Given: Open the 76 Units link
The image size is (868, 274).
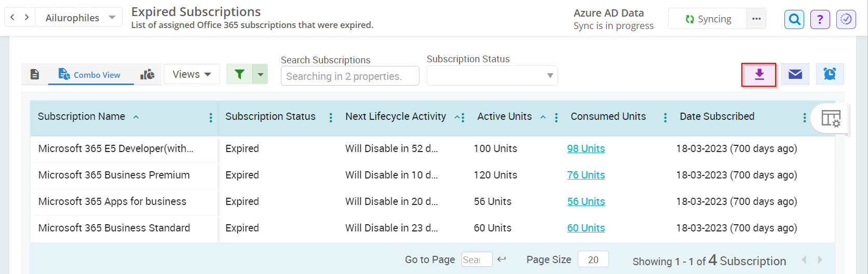Looking at the screenshot, I should click(x=586, y=175).
